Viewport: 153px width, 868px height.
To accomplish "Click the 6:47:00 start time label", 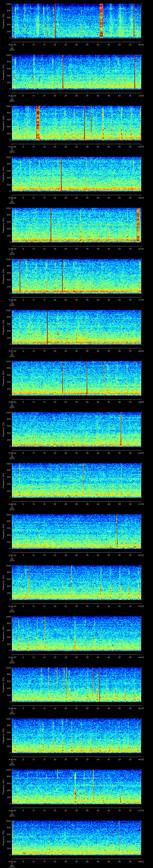I will point(12,861).
